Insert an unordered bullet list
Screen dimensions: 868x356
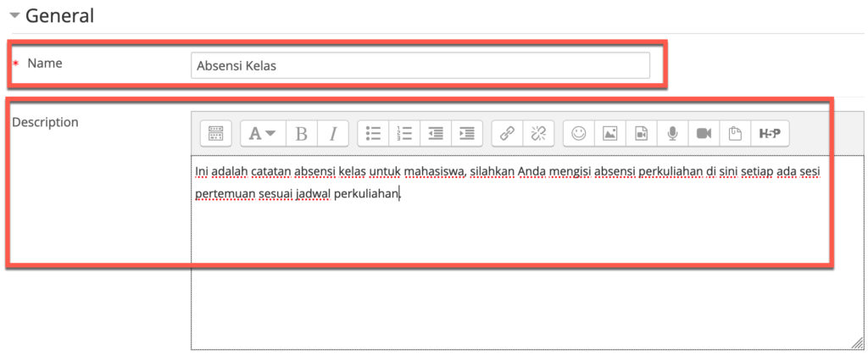click(x=373, y=133)
